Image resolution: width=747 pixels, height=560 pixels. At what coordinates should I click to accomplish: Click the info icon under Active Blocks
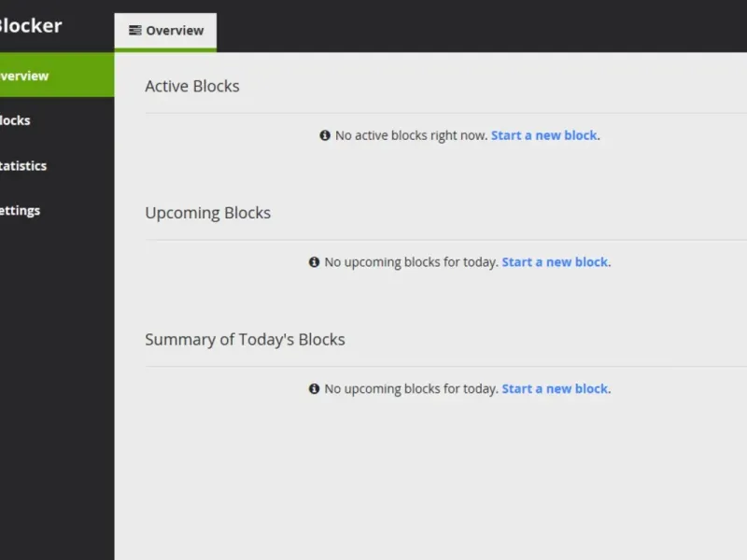coord(325,135)
